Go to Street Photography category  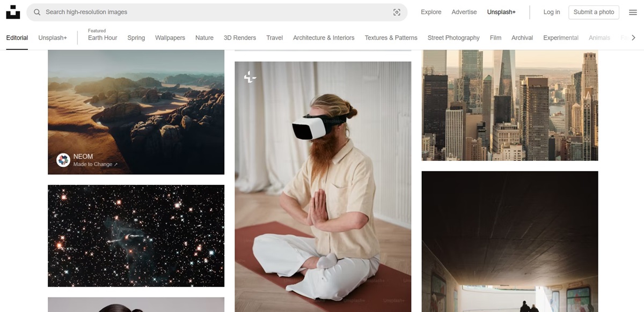point(453,38)
